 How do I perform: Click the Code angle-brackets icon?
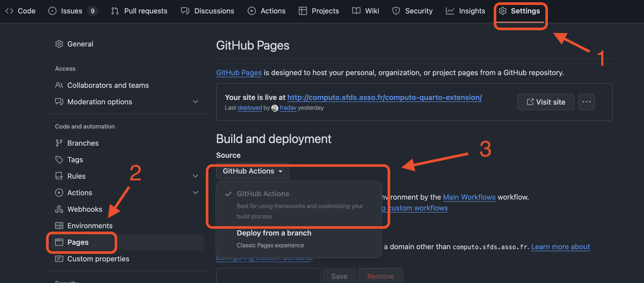9,11
